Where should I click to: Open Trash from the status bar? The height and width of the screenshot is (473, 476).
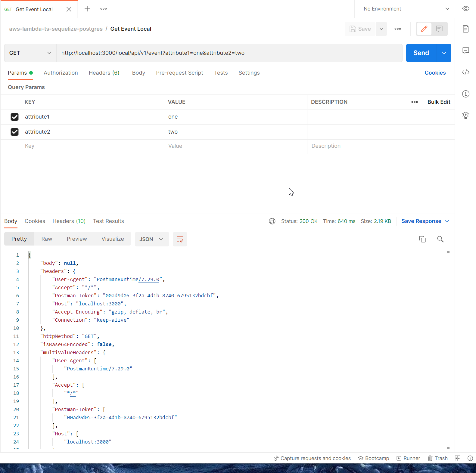coord(438,458)
